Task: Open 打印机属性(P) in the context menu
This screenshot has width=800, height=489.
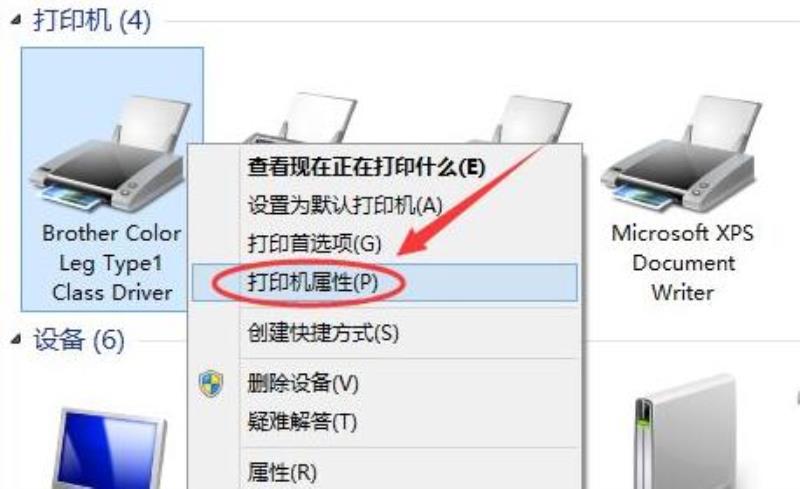Action: 385,282
